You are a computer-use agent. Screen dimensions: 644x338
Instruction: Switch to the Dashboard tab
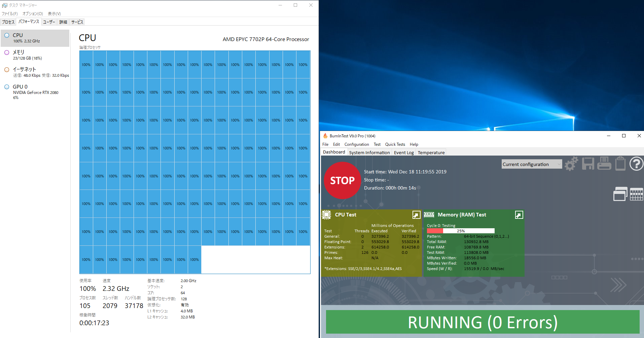point(334,152)
